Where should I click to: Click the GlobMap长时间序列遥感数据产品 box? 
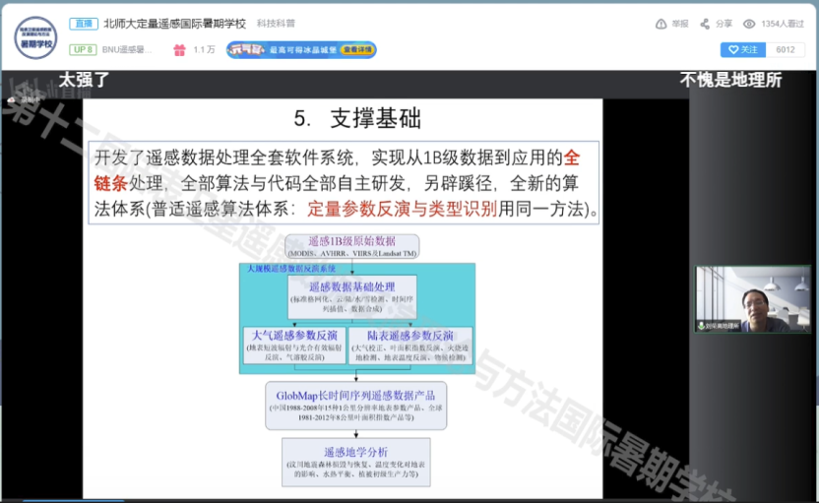point(355,405)
